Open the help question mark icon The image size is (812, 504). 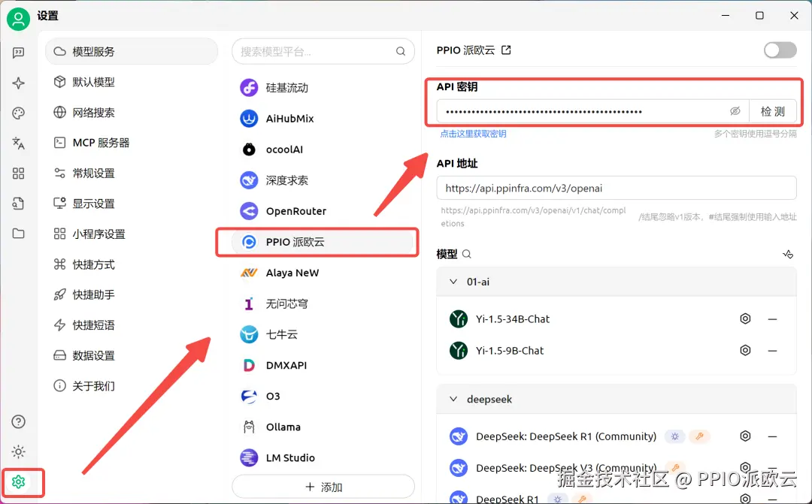coord(18,421)
